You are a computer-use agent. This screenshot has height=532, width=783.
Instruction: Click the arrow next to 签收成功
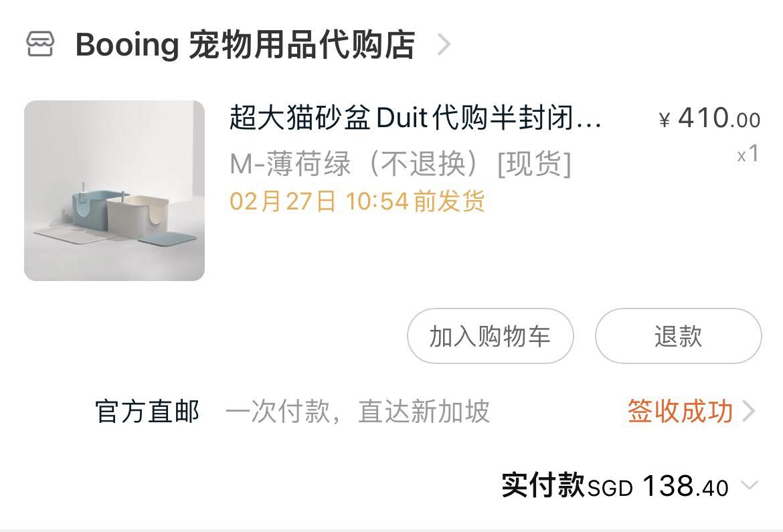tap(748, 412)
